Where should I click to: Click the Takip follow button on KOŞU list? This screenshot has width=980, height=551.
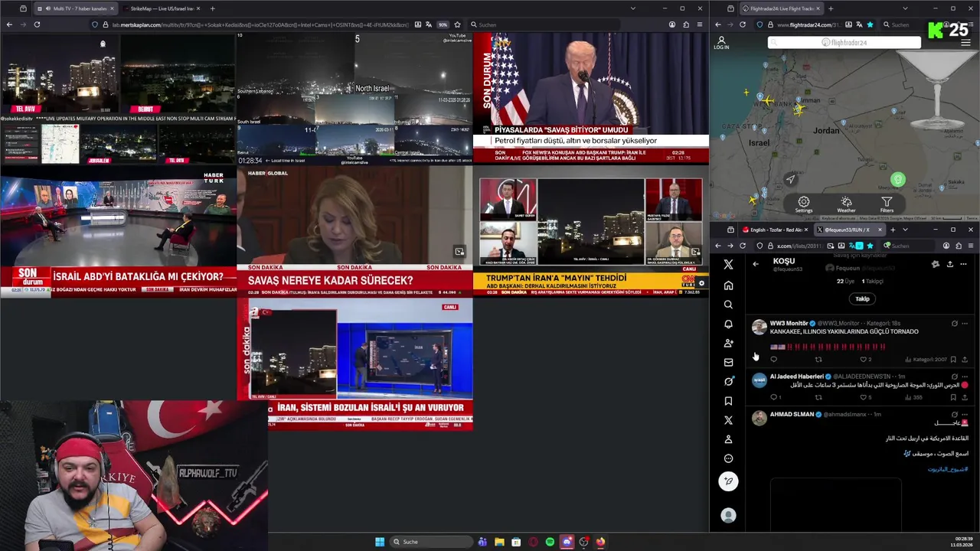point(862,298)
